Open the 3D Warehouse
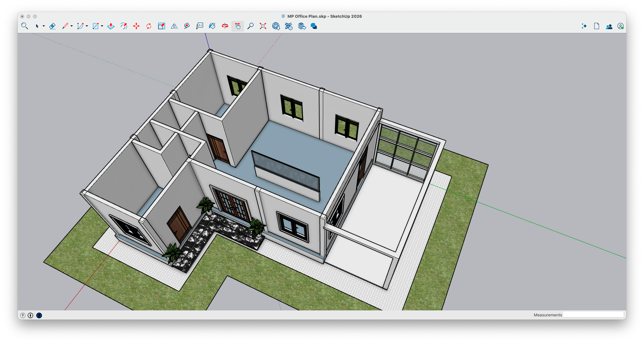 coord(276,26)
